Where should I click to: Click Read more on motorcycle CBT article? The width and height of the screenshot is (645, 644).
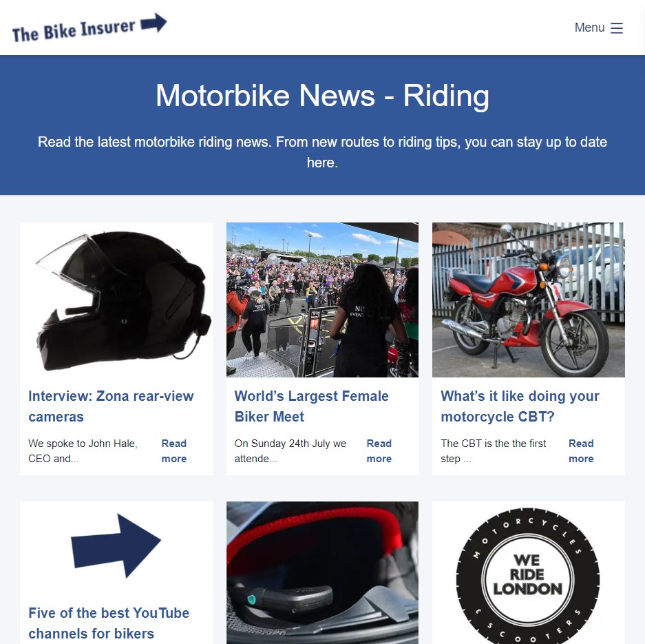pyautogui.click(x=581, y=451)
